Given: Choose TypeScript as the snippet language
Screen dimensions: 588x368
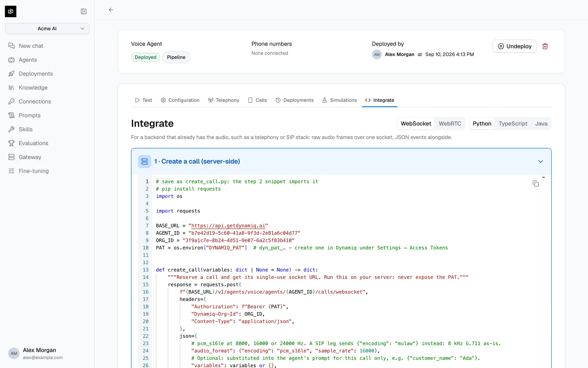Looking at the screenshot, I should coord(513,124).
